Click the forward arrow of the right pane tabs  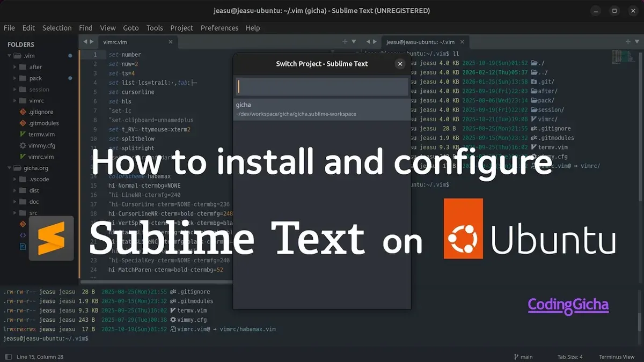tap(376, 41)
